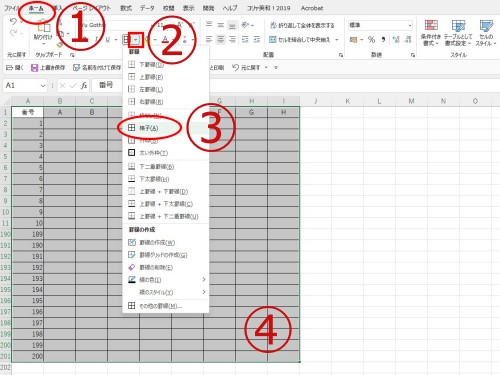Choose Bottom Border (下罫線) in the menu
Image resolution: width=500 pixels, height=375 pixels.
(166, 64)
